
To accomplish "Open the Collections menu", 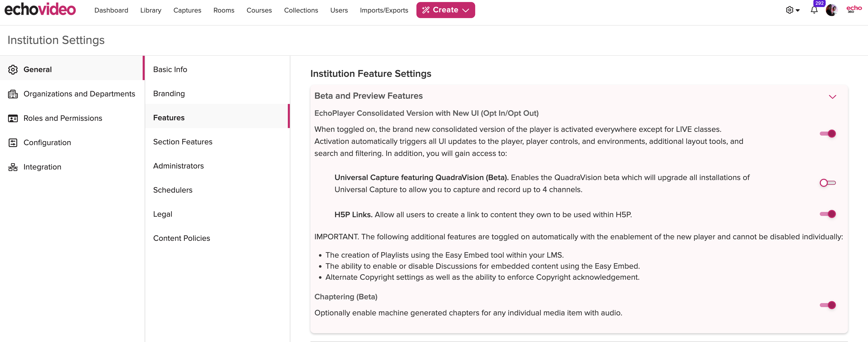I will pyautogui.click(x=301, y=10).
